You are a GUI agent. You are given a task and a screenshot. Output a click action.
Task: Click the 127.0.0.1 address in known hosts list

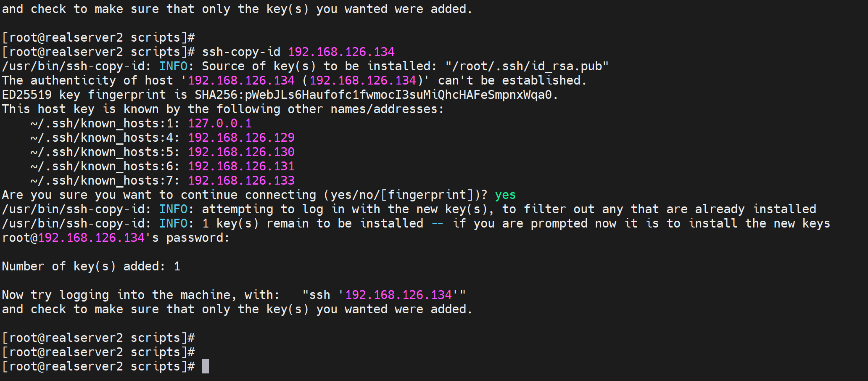click(220, 124)
